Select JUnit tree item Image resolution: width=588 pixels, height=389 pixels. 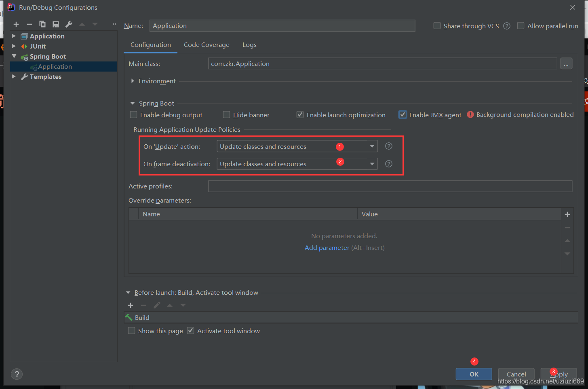[x=38, y=46]
